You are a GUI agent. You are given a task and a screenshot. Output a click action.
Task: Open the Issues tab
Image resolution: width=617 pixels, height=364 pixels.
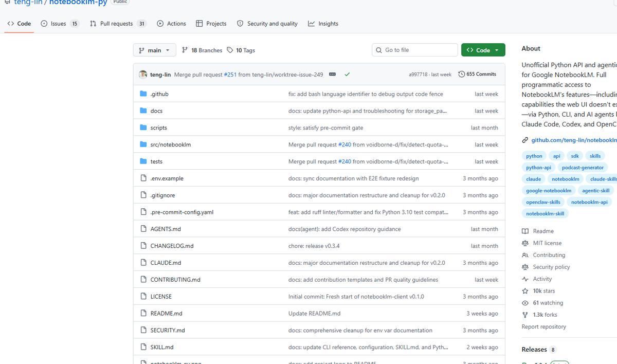(x=60, y=24)
